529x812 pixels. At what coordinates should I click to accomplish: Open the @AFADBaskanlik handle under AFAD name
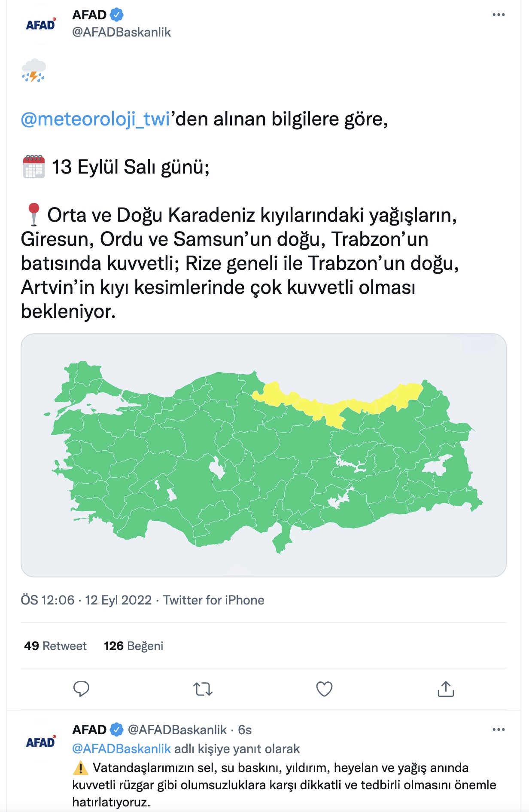coord(122,32)
